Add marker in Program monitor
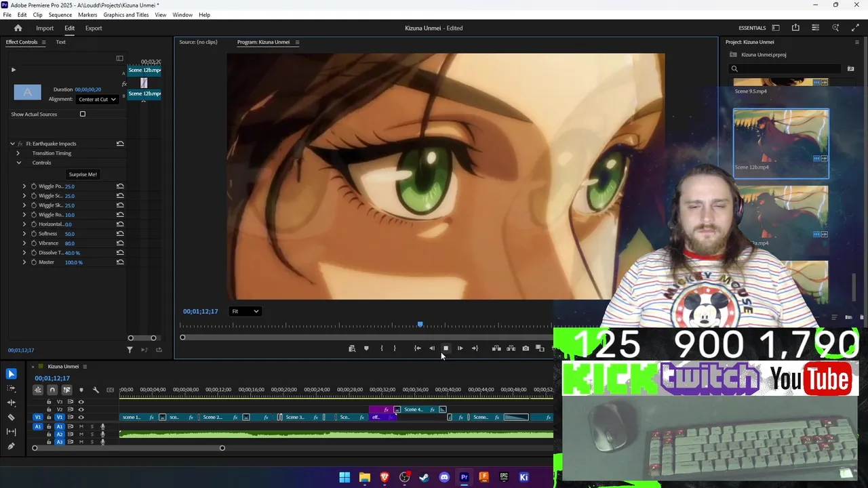Image resolution: width=868 pixels, height=488 pixels. [366, 348]
